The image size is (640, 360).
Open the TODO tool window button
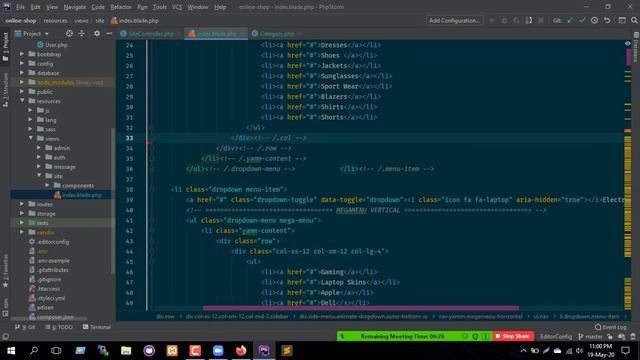[59, 327]
